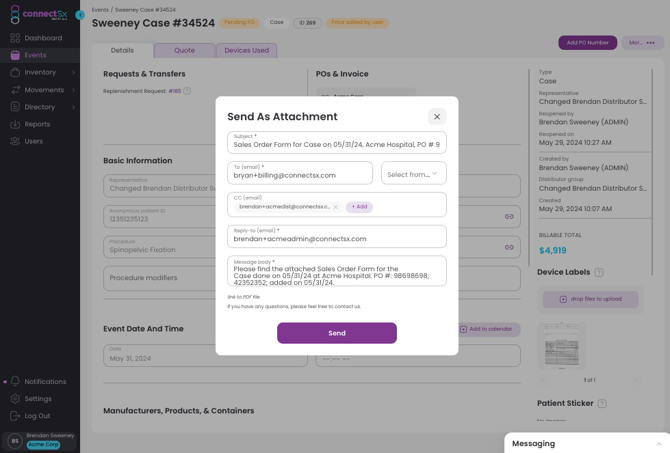Open the Dashboard sidebar icon
The height and width of the screenshot is (453, 670).
[15, 38]
